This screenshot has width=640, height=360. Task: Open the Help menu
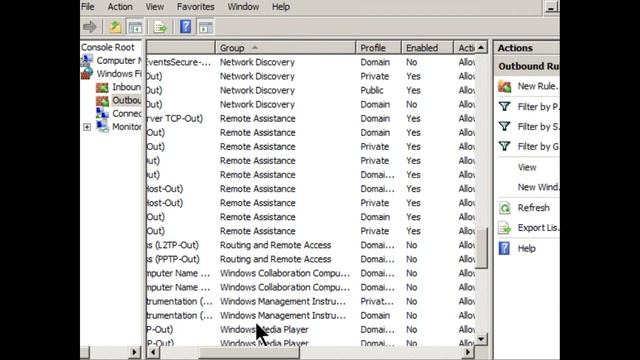281,7
